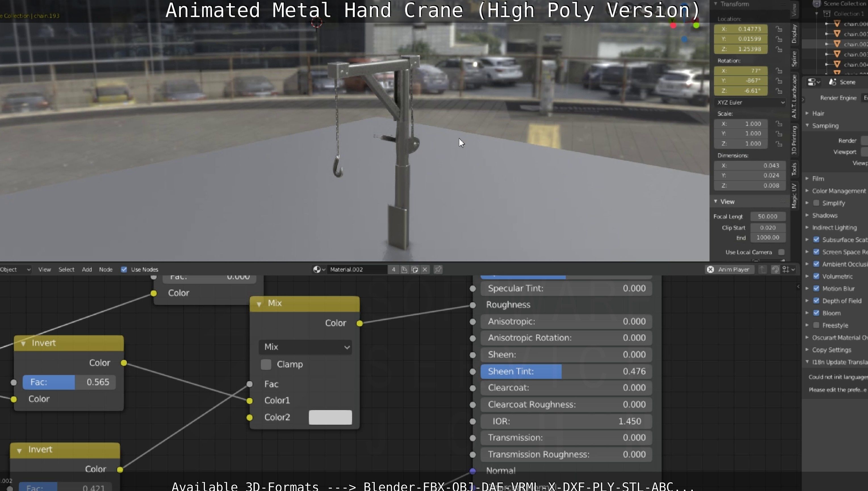Unlink Material.002 with the X icon

point(425,269)
